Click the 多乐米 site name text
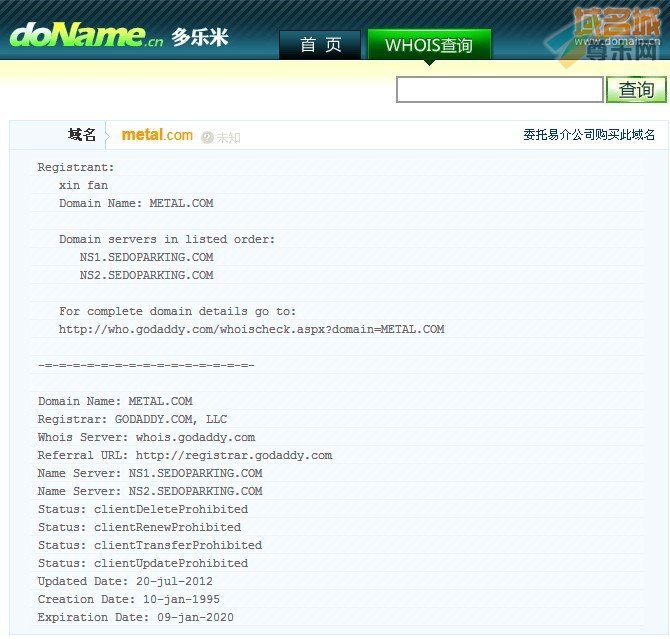The height and width of the screenshot is (639, 670). point(200,38)
